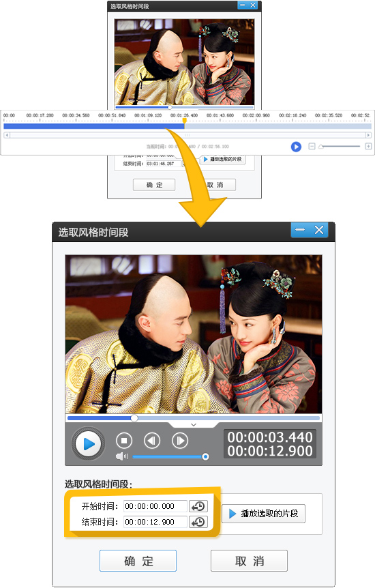Click the start time field 00:00:00.000
The width and height of the screenshot is (375, 588).
tap(155, 506)
